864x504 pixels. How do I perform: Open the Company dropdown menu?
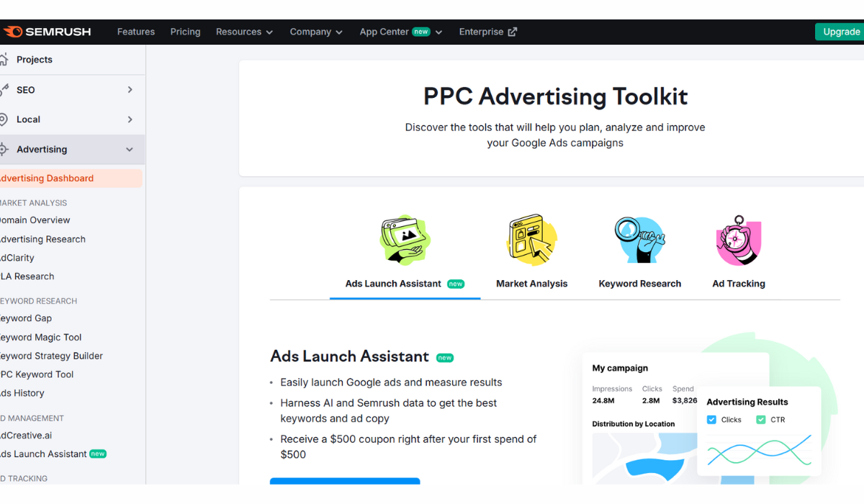(316, 32)
